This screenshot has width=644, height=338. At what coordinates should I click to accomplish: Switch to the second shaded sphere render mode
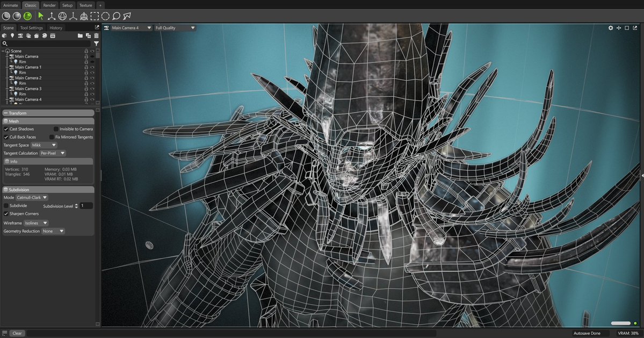(17, 16)
